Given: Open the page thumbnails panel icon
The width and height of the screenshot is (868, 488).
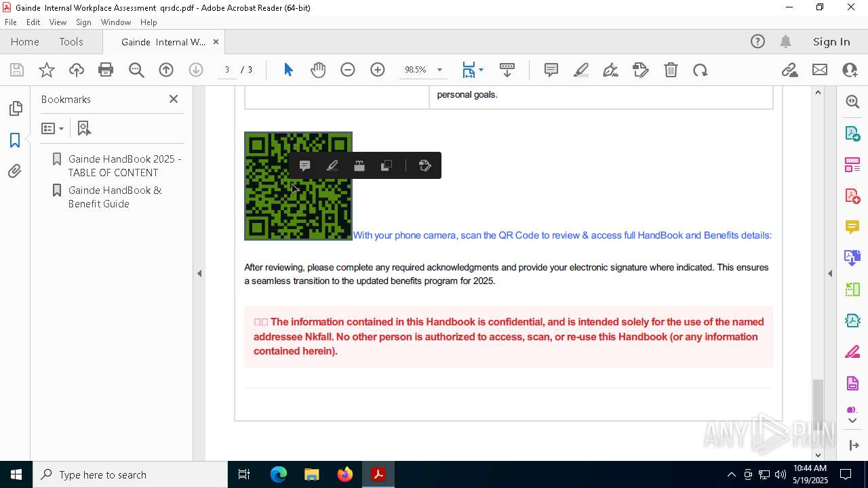Looking at the screenshot, I should coord(15,108).
